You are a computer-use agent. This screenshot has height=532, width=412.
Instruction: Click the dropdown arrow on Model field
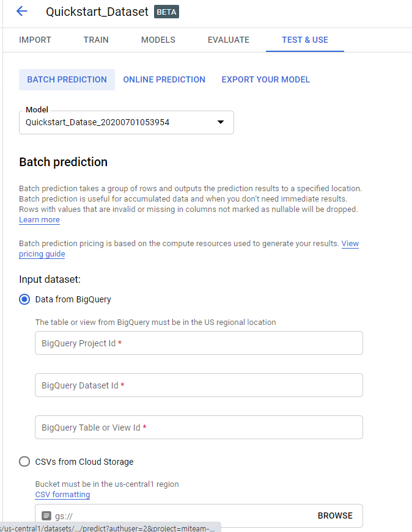point(220,122)
